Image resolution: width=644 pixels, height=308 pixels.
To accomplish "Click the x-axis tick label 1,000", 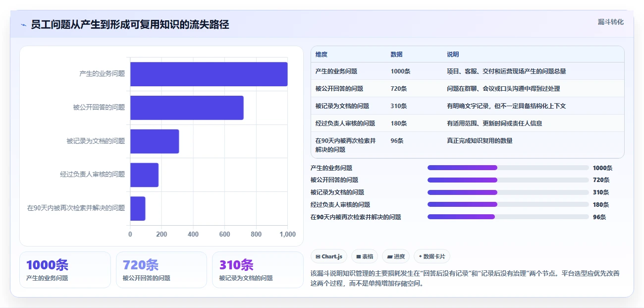I will pos(287,235).
